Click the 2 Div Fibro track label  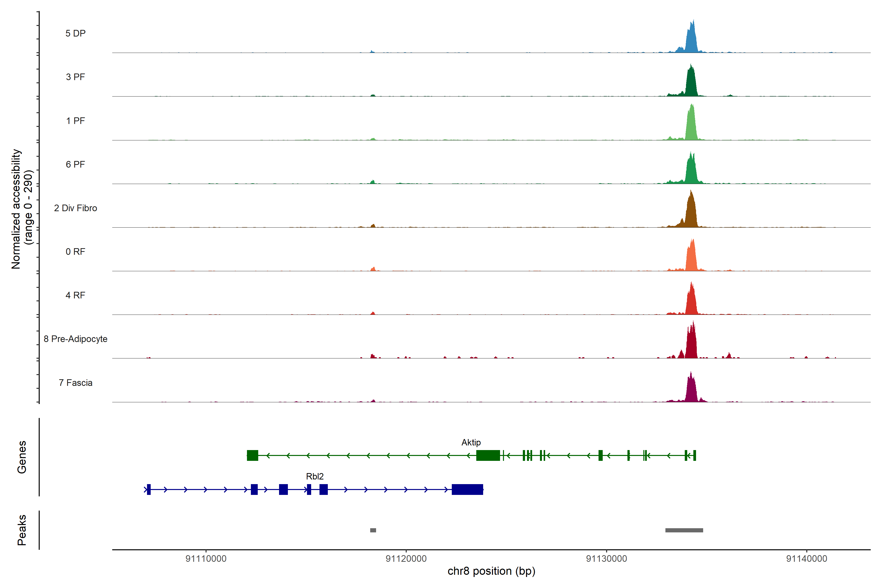click(x=75, y=208)
